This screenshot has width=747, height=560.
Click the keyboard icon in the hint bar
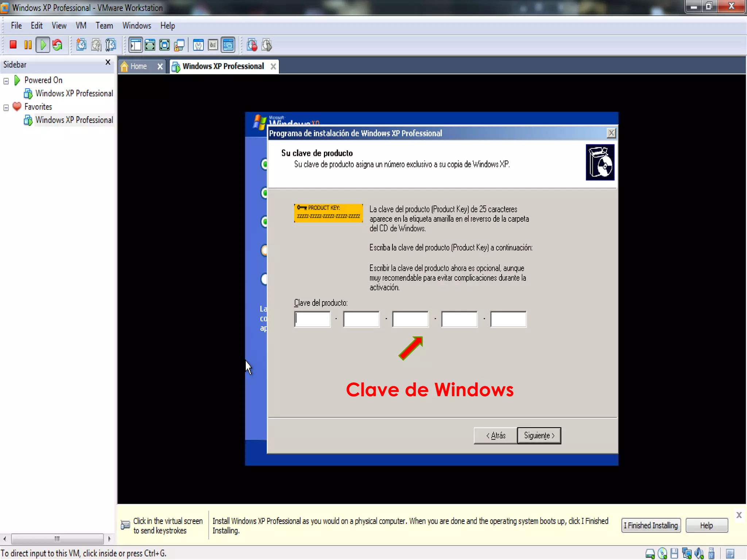pyautogui.click(x=125, y=525)
